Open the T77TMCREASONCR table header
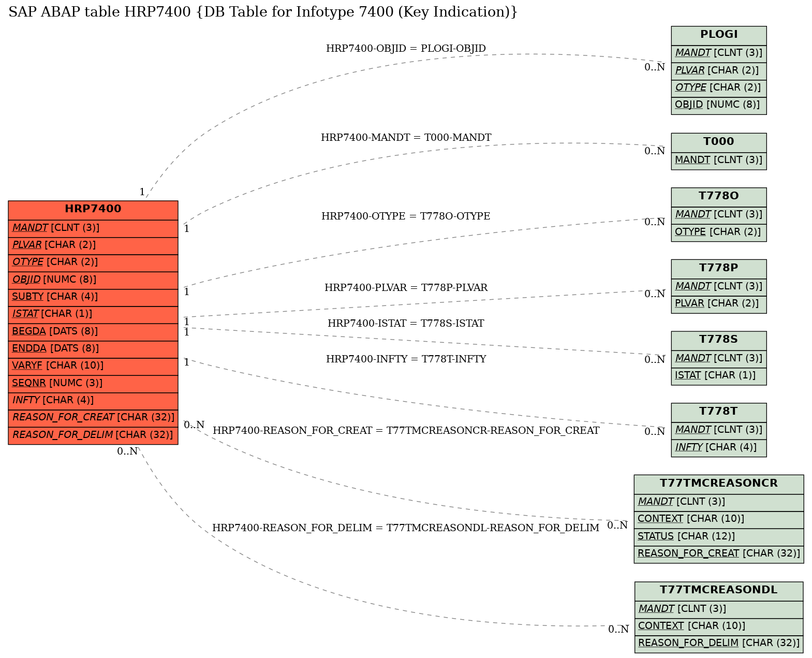The width and height of the screenshot is (812, 658). [719, 484]
